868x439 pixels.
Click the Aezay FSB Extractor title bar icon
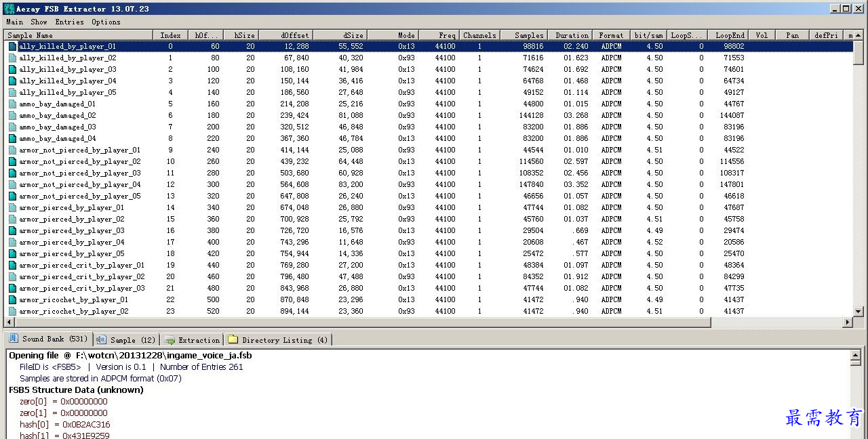9,9
